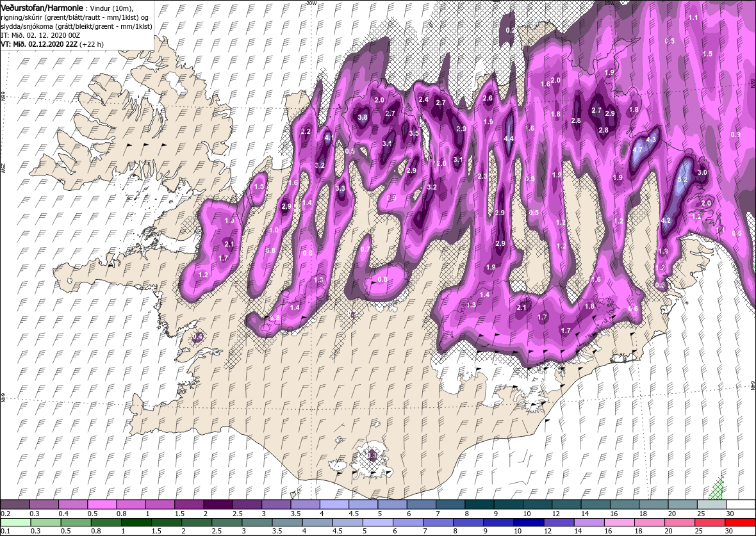Select the medium green 0.5 swatch in the rain legend

point(76,523)
